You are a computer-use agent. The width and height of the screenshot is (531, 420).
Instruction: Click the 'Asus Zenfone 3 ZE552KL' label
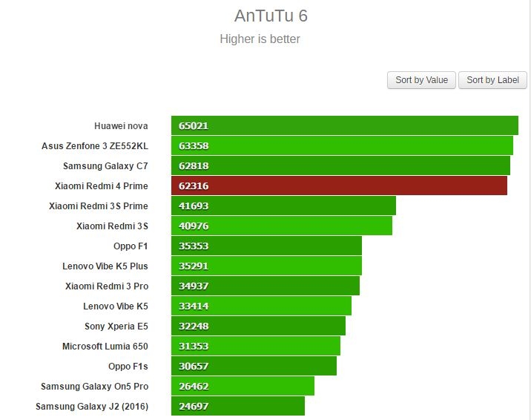point(95,146)
